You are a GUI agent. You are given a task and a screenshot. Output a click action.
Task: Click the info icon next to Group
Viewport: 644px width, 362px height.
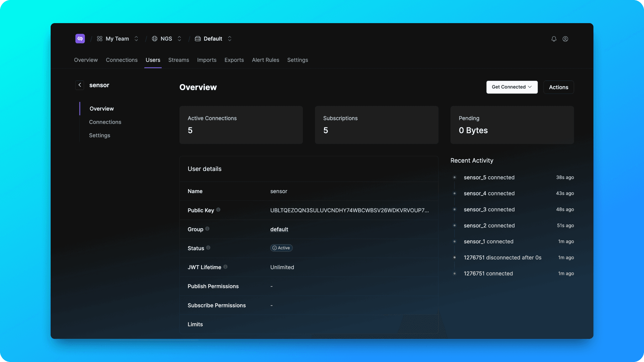[207, 229]
